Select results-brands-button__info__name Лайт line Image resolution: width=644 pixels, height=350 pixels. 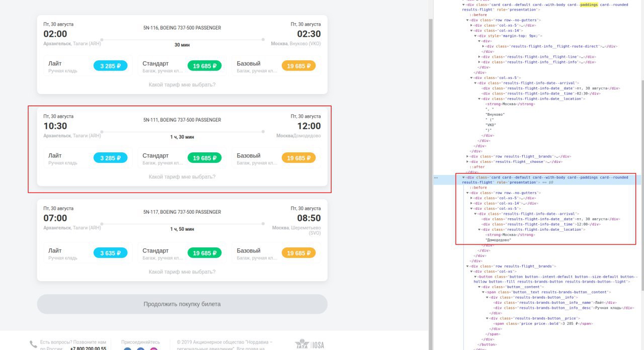tap(554, 303)
